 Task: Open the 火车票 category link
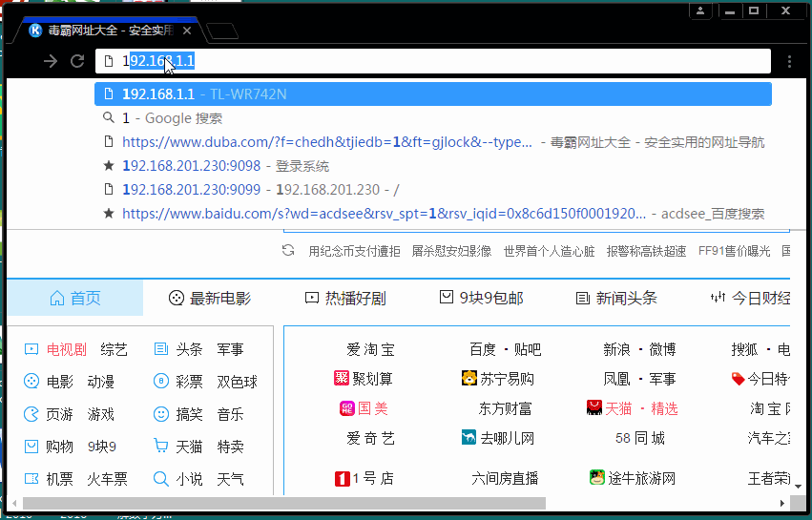107,479
